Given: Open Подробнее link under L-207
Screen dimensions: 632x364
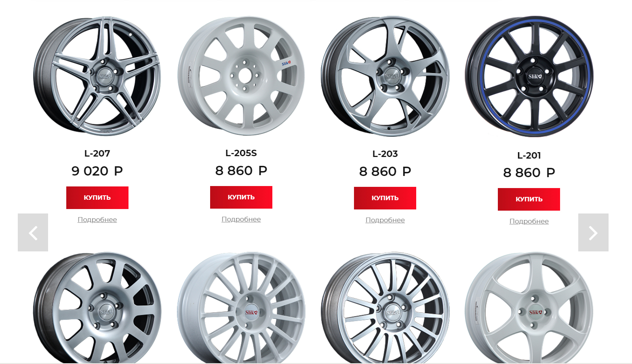Looking at the screenshot, I should [x=97, y=220].
